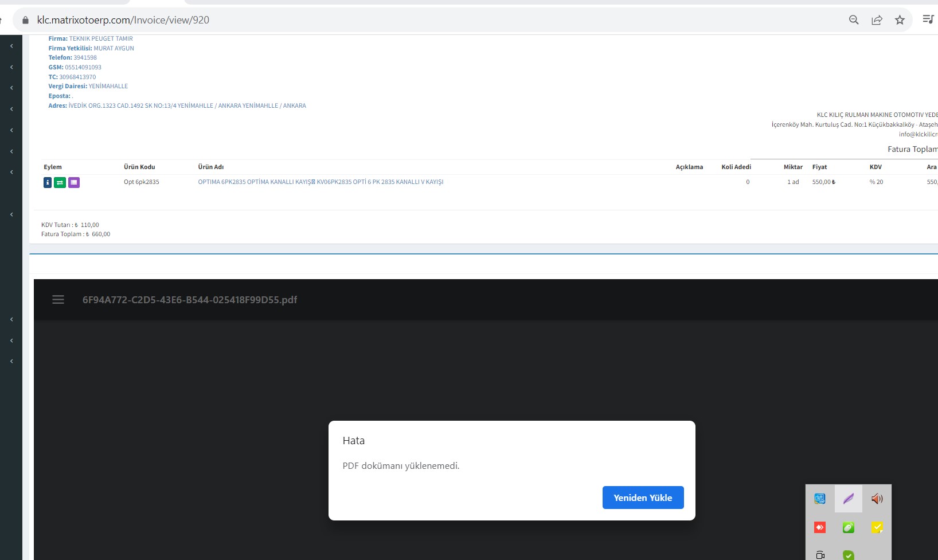This screenshot has width=938, height=560.
Task: Open the yellow sticky note tray icon
Action: coord(877,527)
